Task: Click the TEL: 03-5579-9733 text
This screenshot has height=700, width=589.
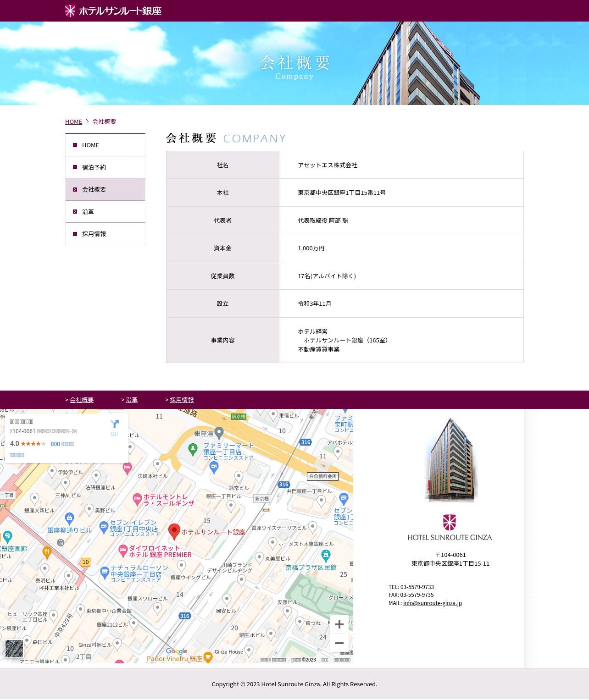Action: [411, 587]
